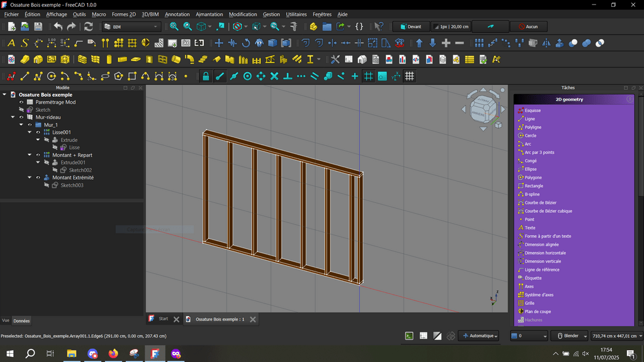Click the Draft array grid icon
The width and height of the screenshot is (644, 362).
[479, 43]
